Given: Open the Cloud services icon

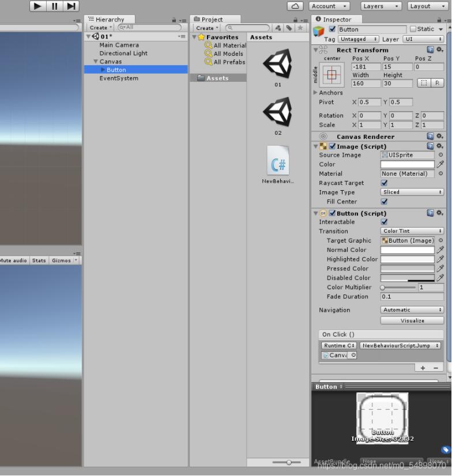Looking at the screenshot, I should coord(295,6).
